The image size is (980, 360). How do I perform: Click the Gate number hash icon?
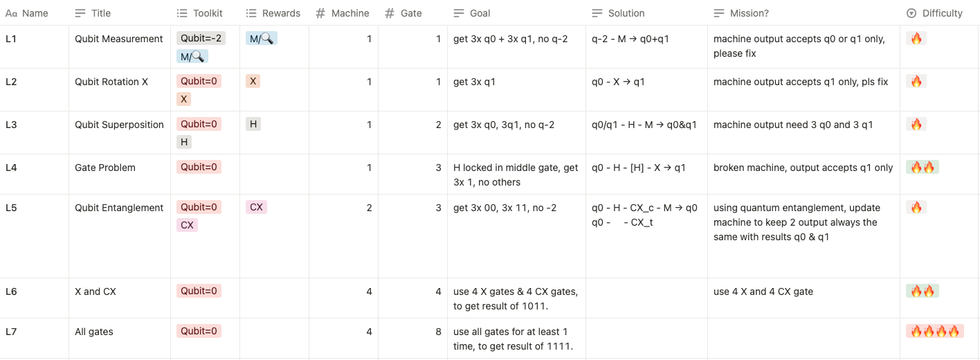pyautogui.click(x=390, y=13)
